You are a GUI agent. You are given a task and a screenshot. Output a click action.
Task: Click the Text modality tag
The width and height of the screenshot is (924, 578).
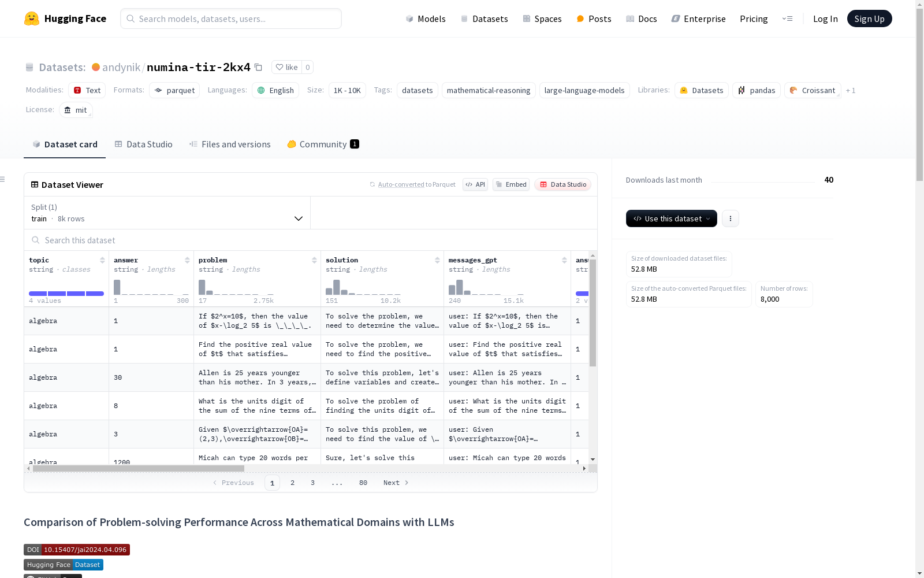pos(87,90)
